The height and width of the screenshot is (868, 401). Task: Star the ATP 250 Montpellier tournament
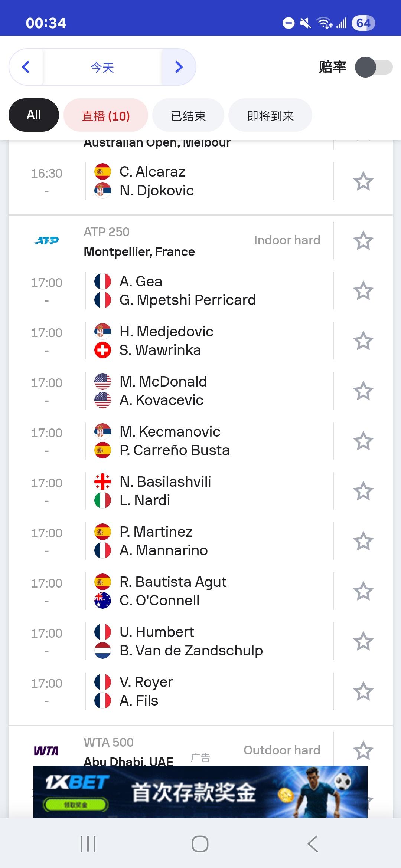363,241
